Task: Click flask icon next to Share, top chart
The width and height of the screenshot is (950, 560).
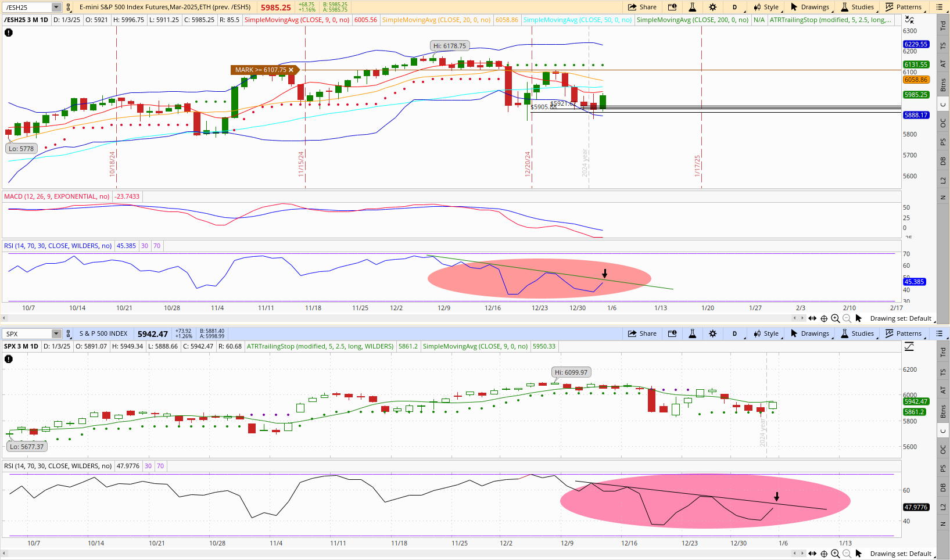Action: (x=692, y=7)
